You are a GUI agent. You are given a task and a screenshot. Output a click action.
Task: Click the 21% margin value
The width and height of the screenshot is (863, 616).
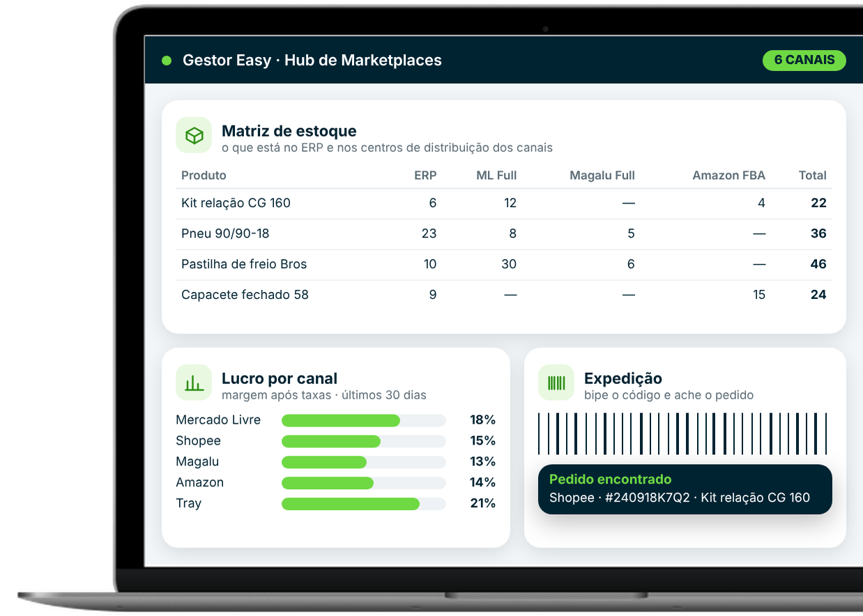(482, 504)
